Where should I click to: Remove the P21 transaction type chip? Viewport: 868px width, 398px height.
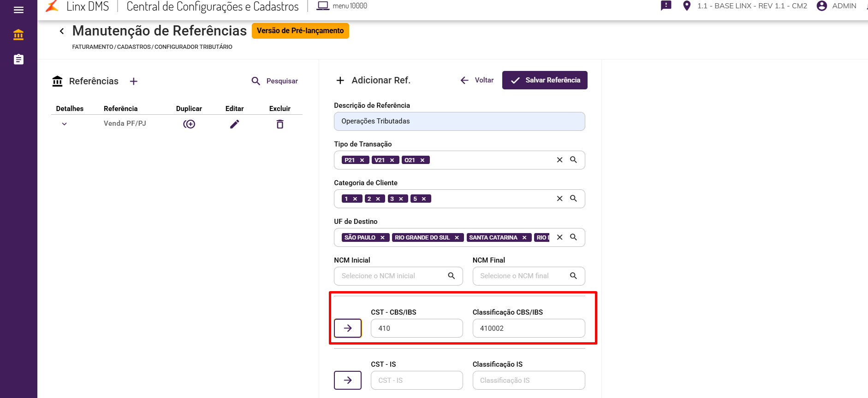(362, 160)
